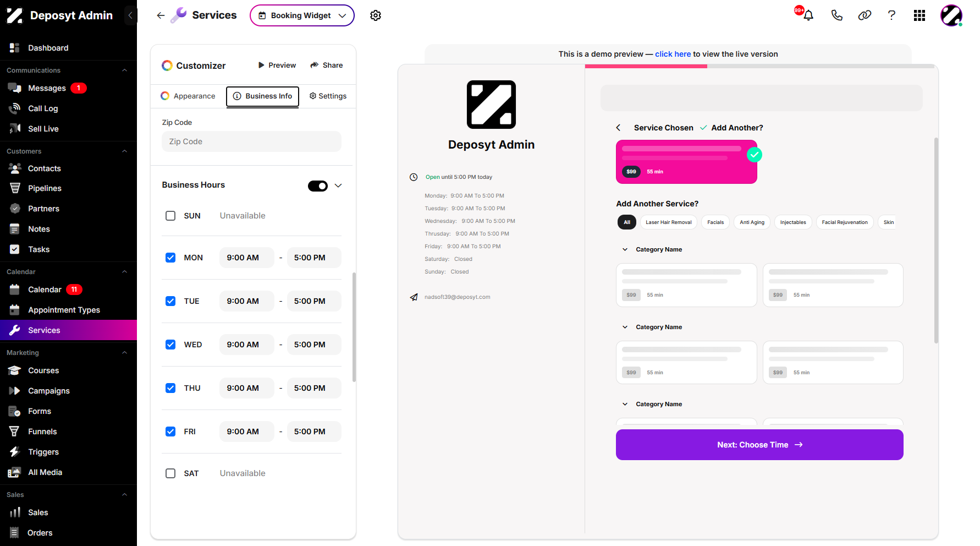980x546 pixels.
Task: Toggle the Business Hours switch
Action: [318, 186]
